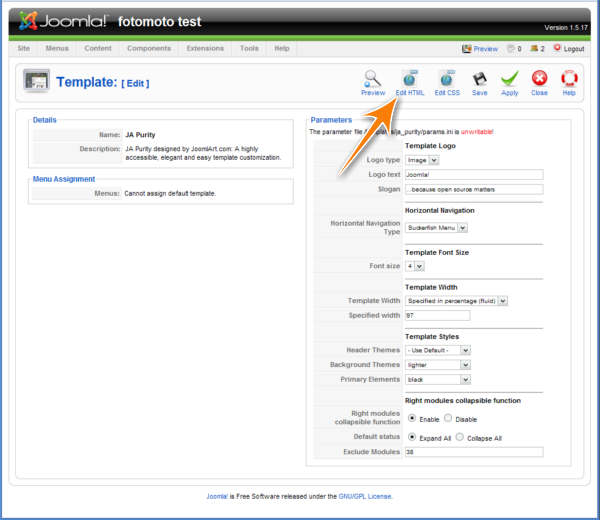Image resolution: width=600 pixels, height=520 pixels.
Task: Select Expand All default status
Action: click(412, 437)
